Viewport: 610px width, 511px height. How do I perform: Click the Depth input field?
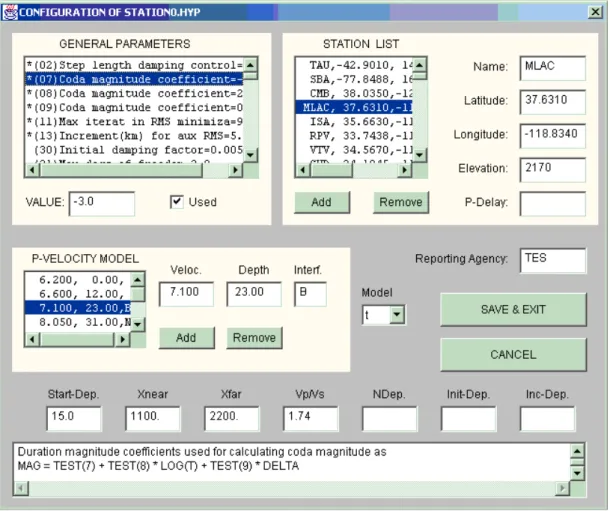pyautogui.click(x=254, y=294)
